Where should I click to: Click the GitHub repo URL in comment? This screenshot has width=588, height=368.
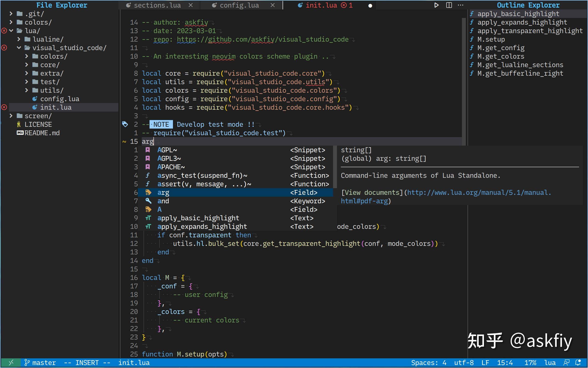(263, 39)
